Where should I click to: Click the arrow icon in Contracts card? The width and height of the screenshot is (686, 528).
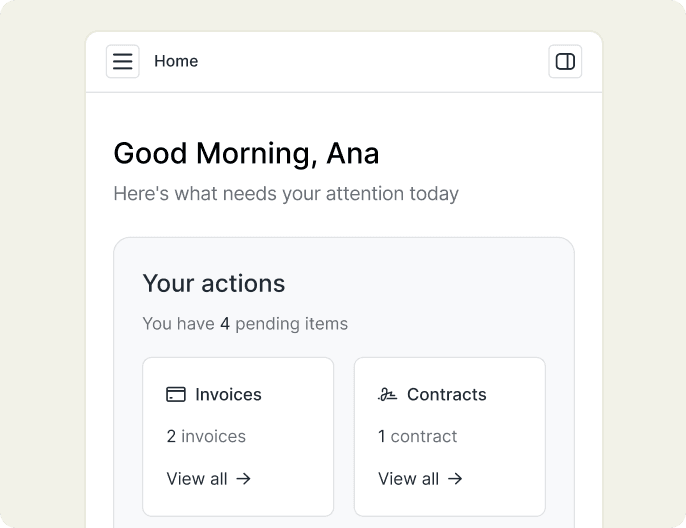pos(455,479)
